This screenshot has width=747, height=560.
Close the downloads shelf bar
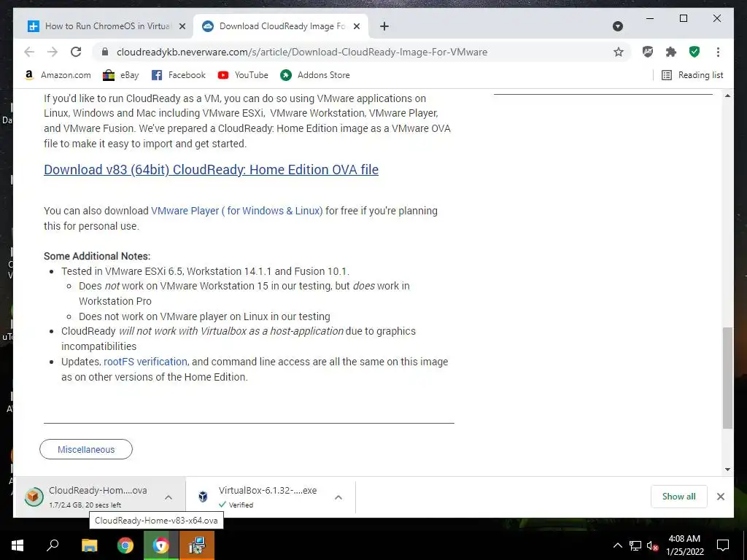721,496
